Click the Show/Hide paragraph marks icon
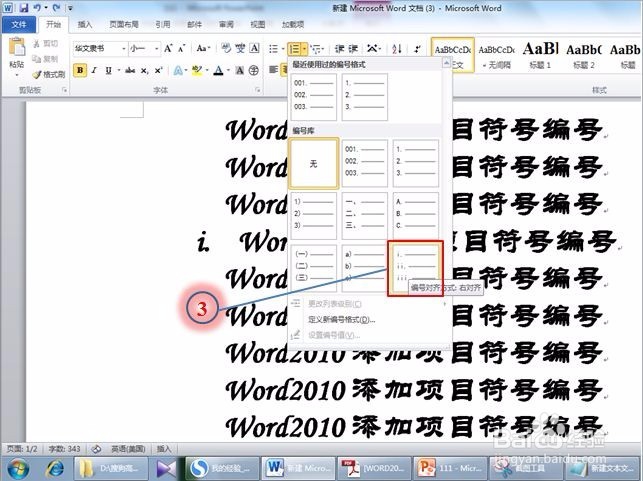 point(417,49)
